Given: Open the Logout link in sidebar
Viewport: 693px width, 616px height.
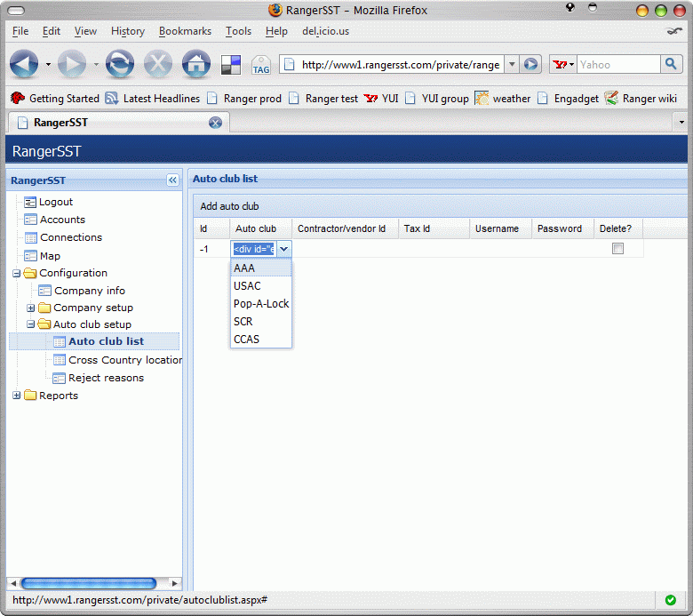Looking at the screenshot, I should pos(55,202).
